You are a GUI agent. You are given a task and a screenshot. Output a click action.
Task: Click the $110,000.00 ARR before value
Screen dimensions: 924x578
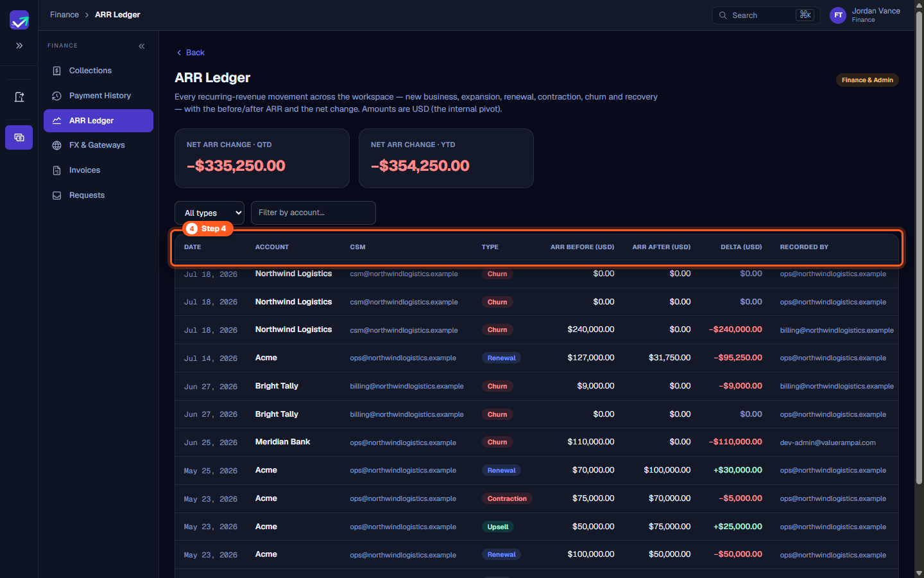[591, 442]
